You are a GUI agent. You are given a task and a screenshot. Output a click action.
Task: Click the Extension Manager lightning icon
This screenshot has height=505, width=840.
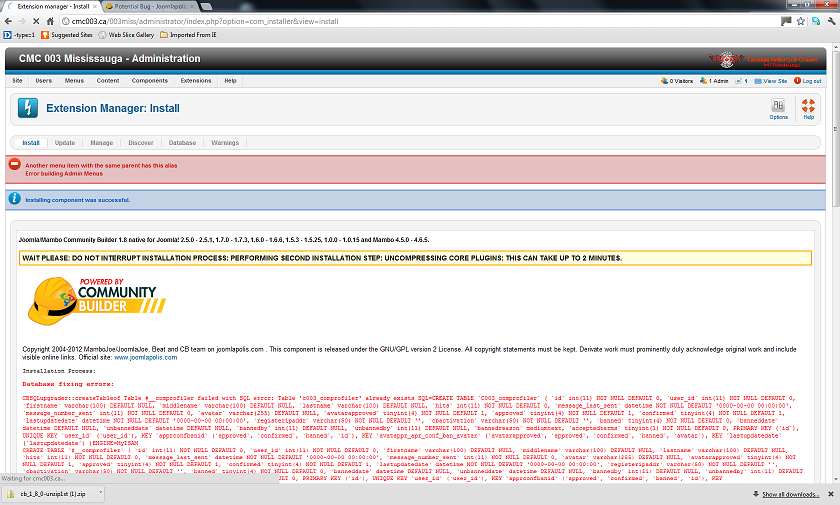pos(28,108)
